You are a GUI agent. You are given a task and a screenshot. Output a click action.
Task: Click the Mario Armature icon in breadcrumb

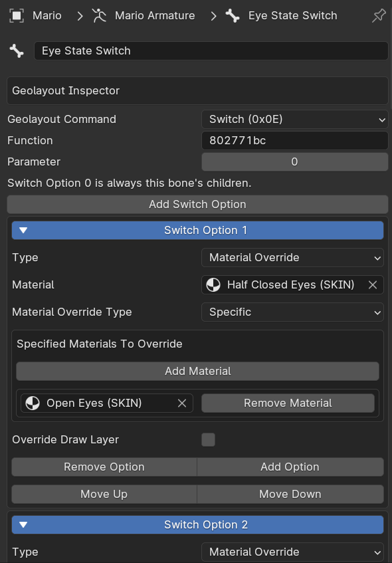point(99,15)
